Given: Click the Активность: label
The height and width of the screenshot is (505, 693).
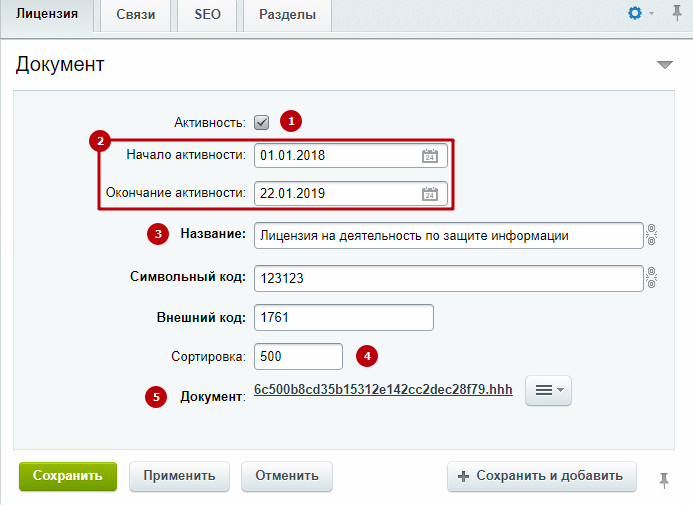Looking at the screenshot, I should click(209, 122).
